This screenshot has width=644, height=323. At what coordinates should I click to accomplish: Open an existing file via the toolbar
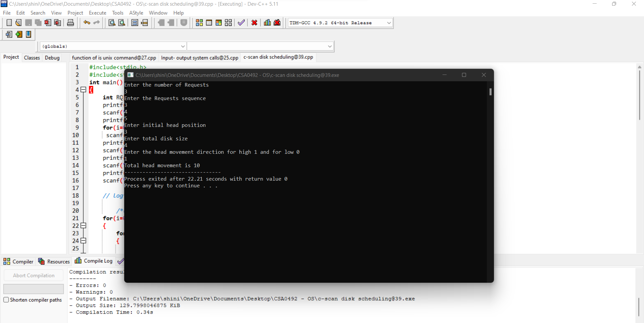coord(18,22)
